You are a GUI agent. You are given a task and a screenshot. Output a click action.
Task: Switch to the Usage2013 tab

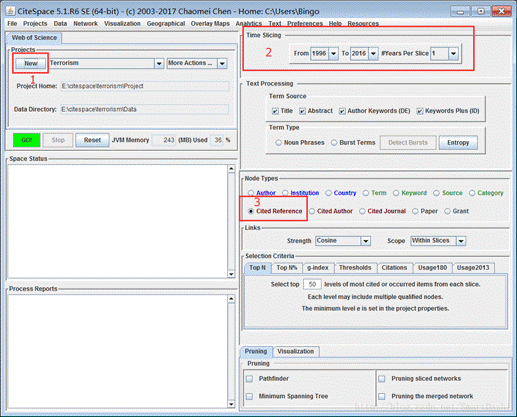[473, 268]
